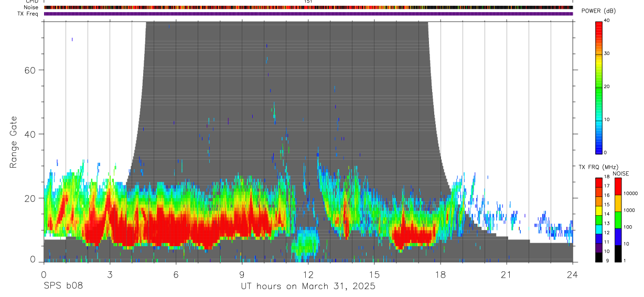Click the '15' hour tick on UT axis
The image size is (644, 297).
[374, 274]
